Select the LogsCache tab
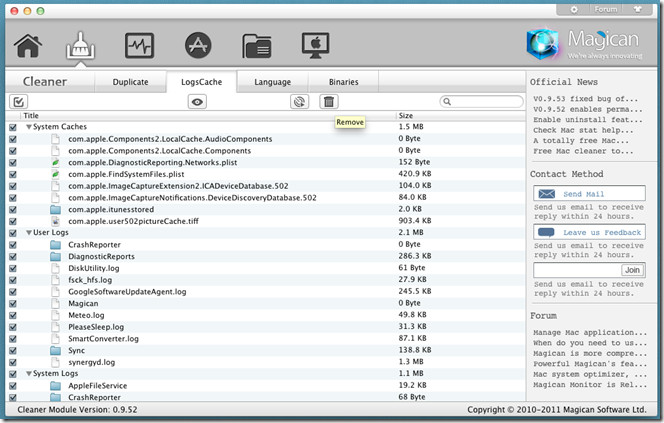 coord(202,82)
